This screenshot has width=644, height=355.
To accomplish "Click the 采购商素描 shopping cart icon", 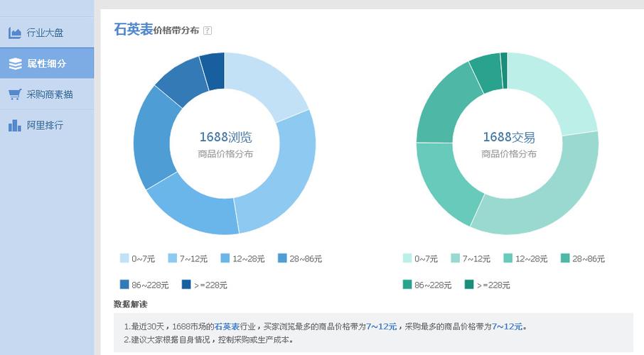I will 15,94.
